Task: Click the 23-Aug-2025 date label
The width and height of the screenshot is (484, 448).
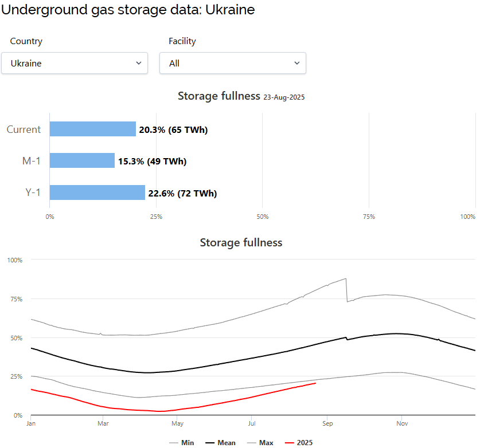Action: point(284,97)
